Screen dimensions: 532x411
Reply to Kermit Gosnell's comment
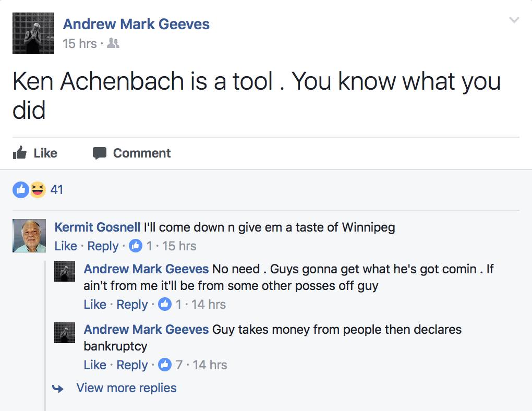click(x=103, y=246)
